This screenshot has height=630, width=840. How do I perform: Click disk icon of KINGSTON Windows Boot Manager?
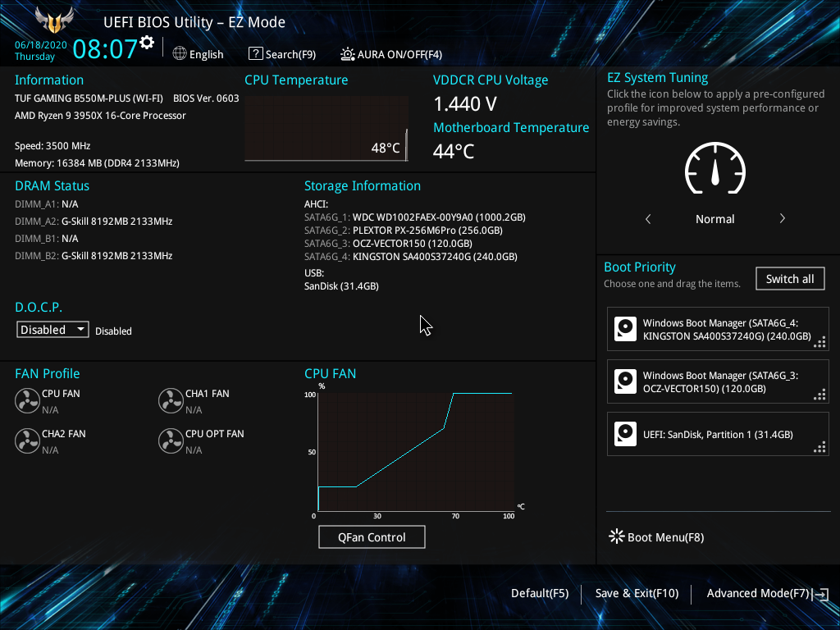[x=625, y=329]
